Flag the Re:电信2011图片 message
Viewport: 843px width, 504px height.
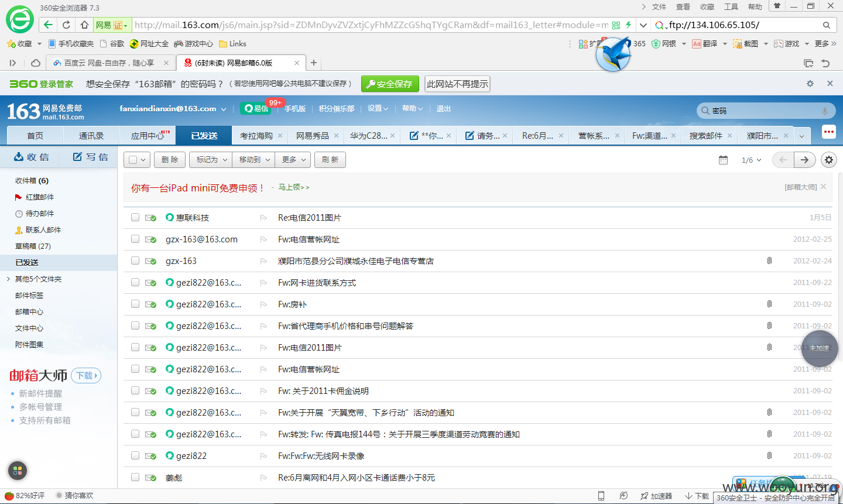point(263,218)
